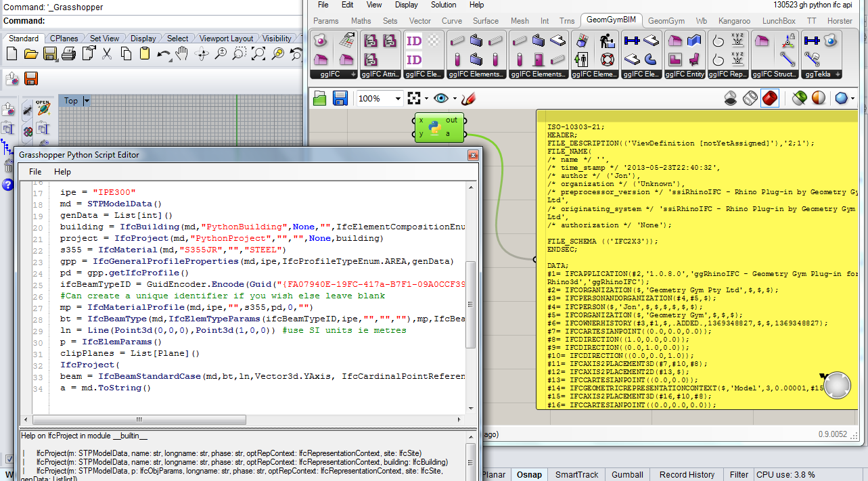Click the Print icon in Standard toolbar
868x481 pixels.
(x=68, y=53)
